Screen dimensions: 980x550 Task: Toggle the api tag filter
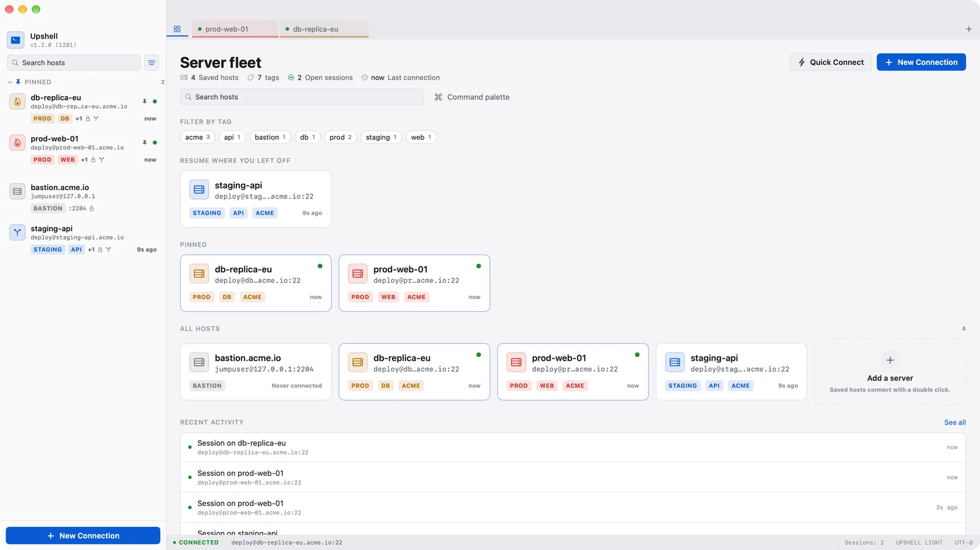[x=232, y=137]
